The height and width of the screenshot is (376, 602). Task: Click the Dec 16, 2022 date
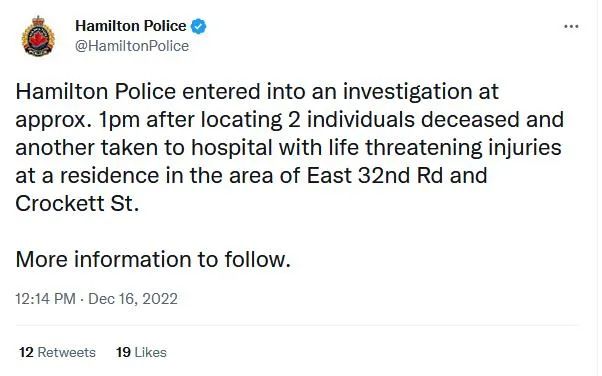click(133, 299)
